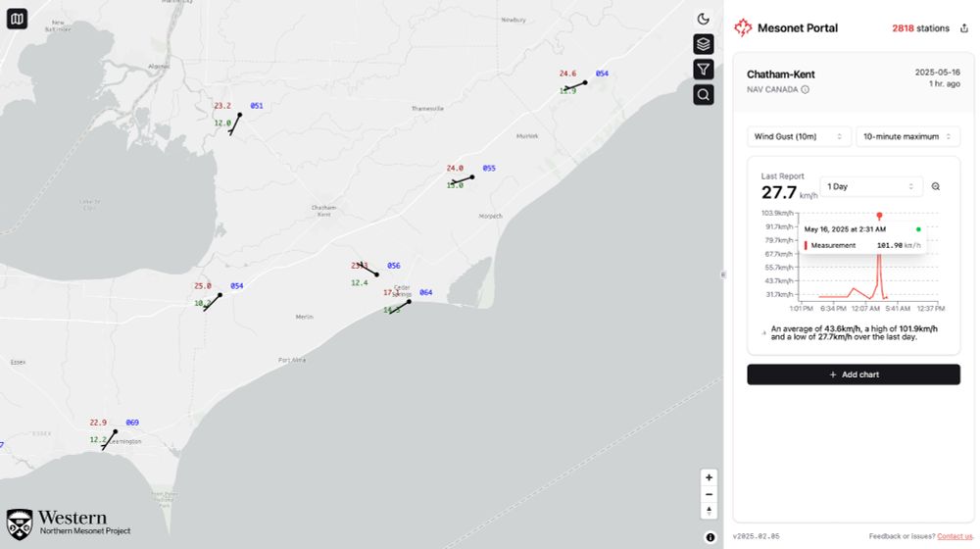Select station marker labeled 056
980x549 pixels.
pyautogui.click(x=376, y=274)
